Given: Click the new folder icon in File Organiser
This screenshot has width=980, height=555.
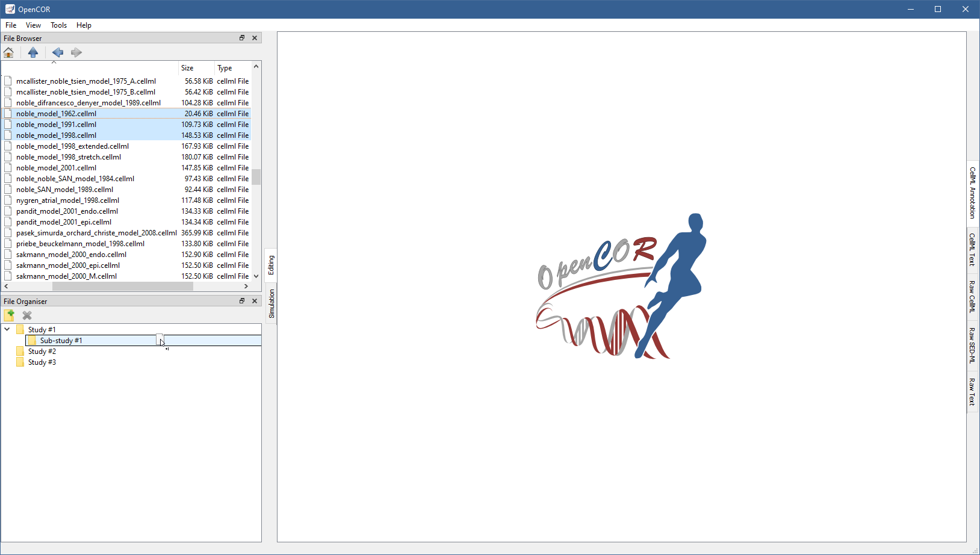Looking at the screenshot, I should pyautogui.click(x=9, y=315).
